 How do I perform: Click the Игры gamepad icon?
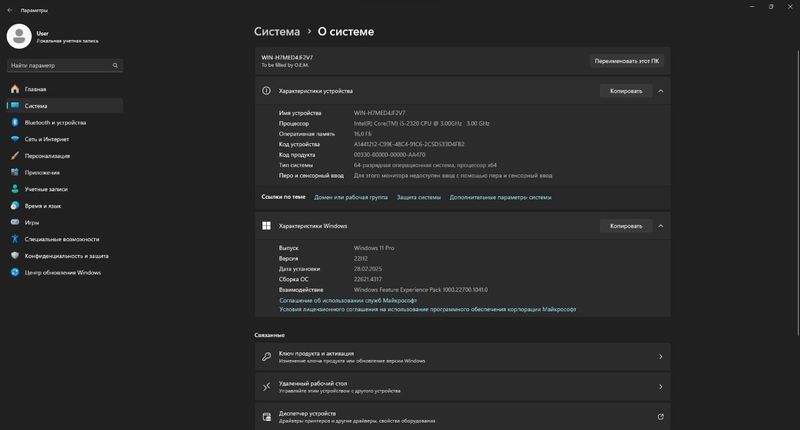(x=15, y=222)
